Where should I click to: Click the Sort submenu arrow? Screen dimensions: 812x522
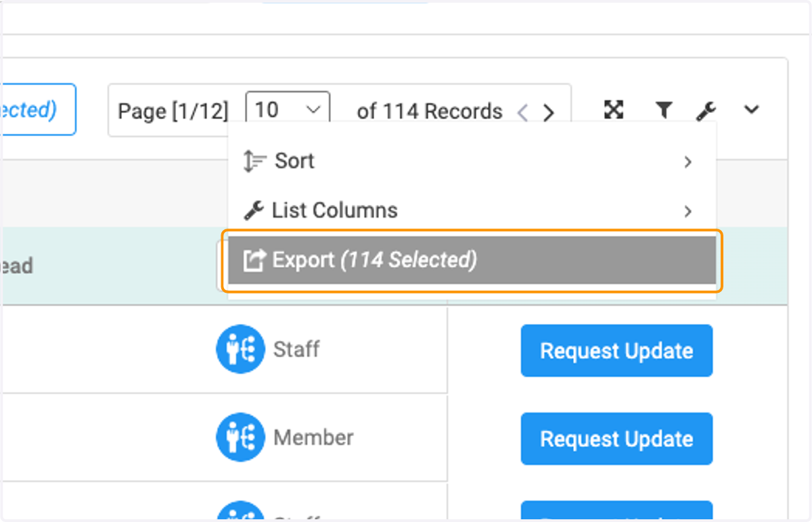pos(687,162)
